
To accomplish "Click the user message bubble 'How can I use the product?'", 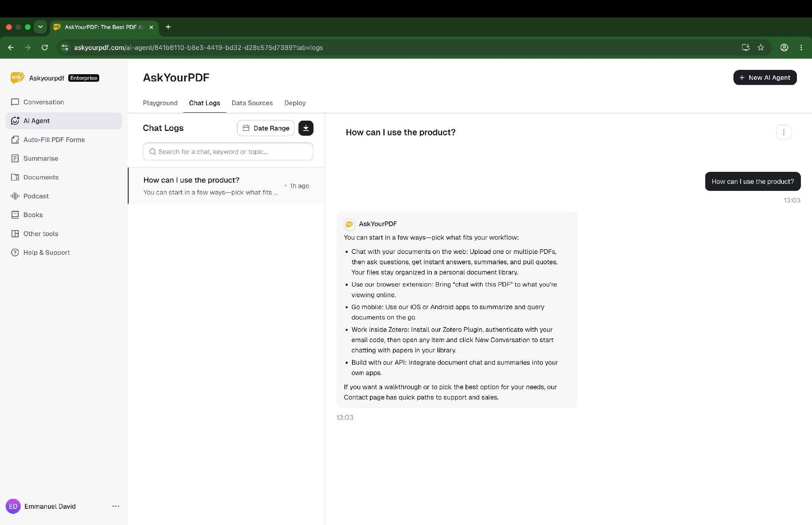I will pos(753,181).
